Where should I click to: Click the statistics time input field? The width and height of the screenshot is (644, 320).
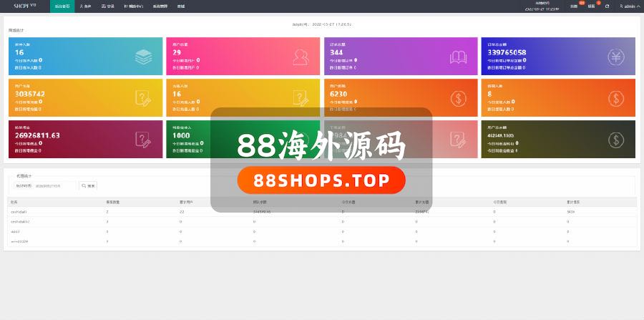point(56,185)
